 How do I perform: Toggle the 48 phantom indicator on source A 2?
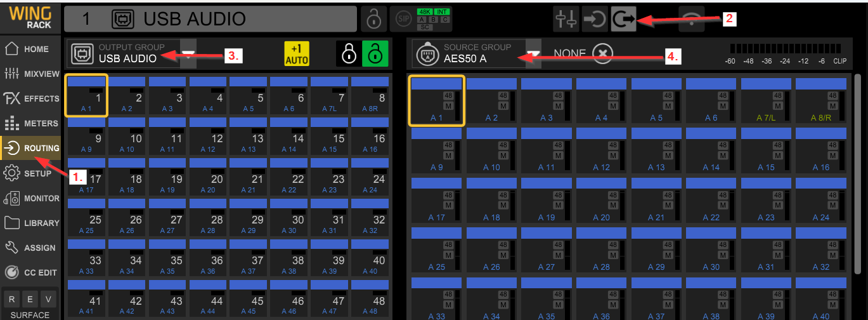tap(503, 96)
